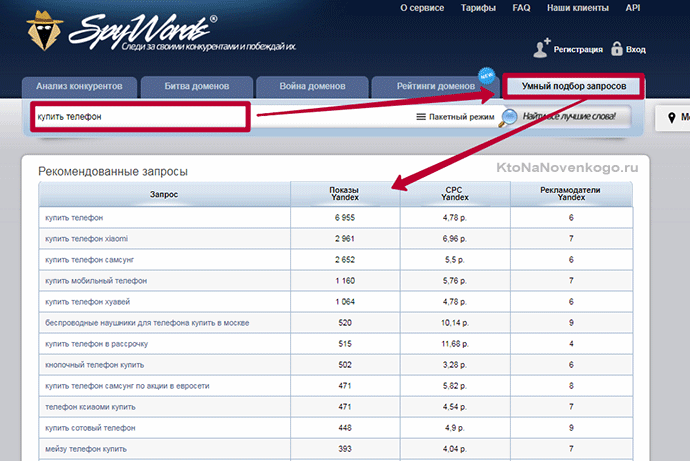This screenshot has width=690, height=461.
Task: Click the 'купить телефон' search input field
Action: tap(140, 117)
